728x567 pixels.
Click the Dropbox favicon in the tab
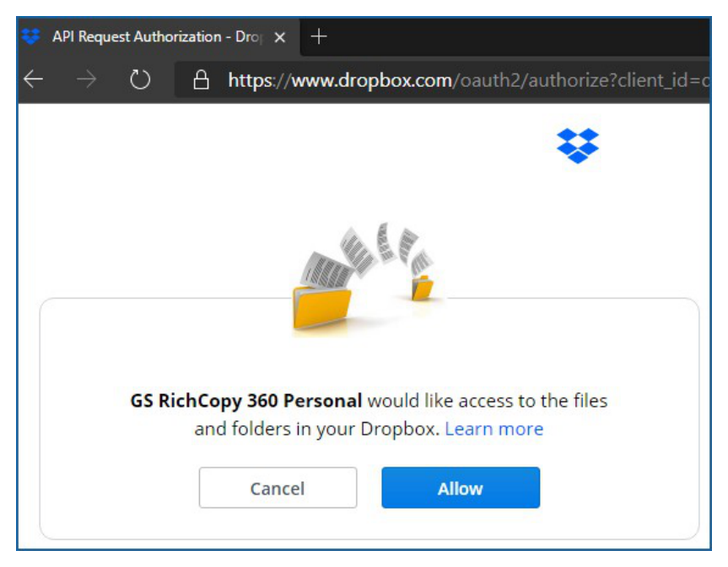[x=31, y=36]
